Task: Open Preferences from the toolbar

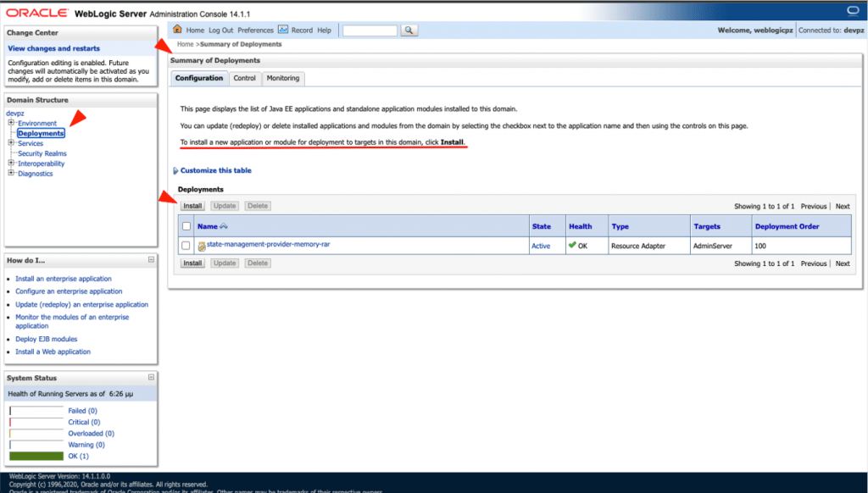Action: (256, 30)
